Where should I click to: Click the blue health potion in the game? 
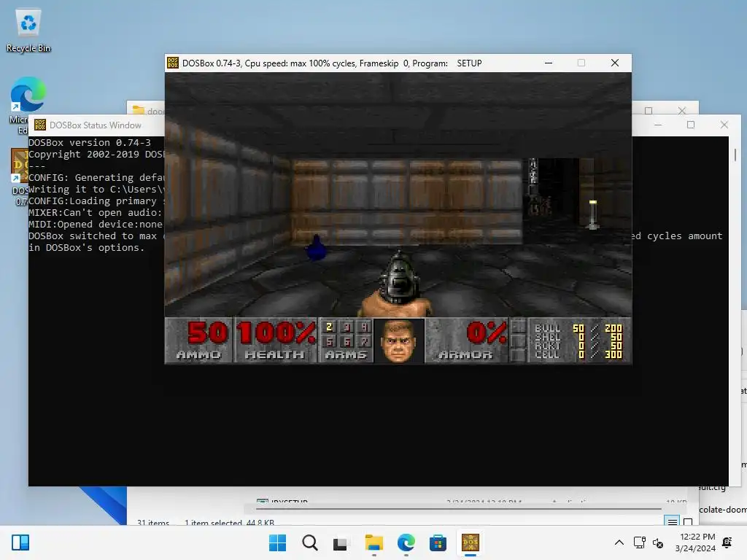[x=316, y=248]
